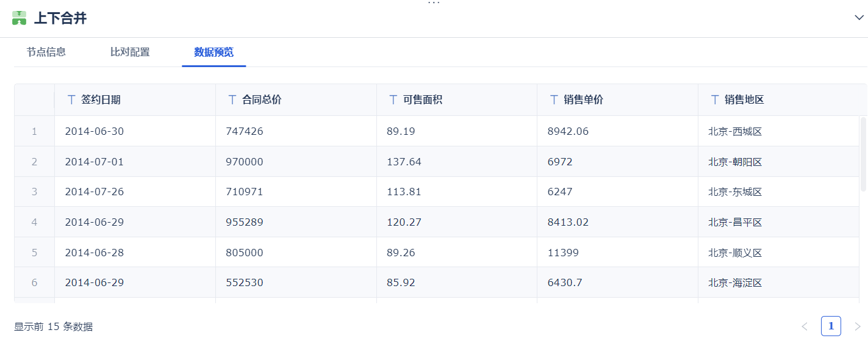Click the 签约日期 column header
Screen dimensions: 868x341
pyautogui.click(x=101, y=99)
